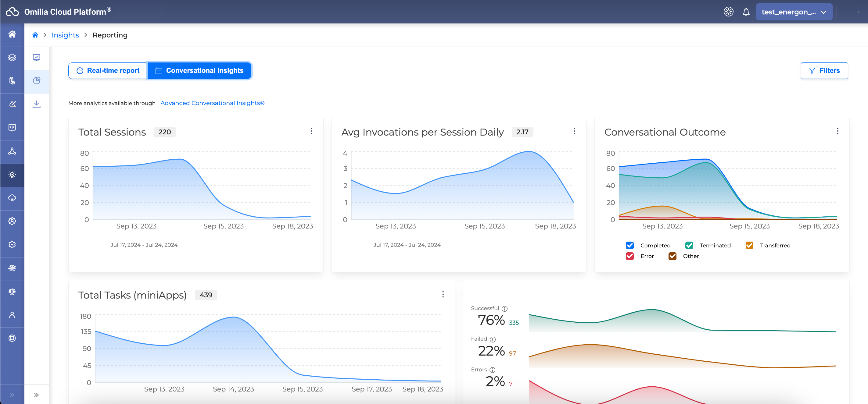Switch to Real-time report tab
The height and width of the screenshot is (404, 868).
tap(108, 71)
